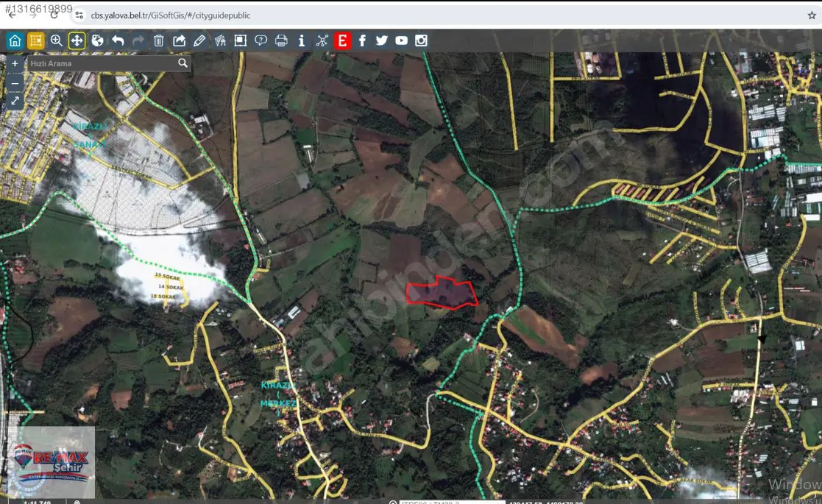Click the printer icon to print map
The height and width of the screenshot is (504, 822).
point(281,40)
